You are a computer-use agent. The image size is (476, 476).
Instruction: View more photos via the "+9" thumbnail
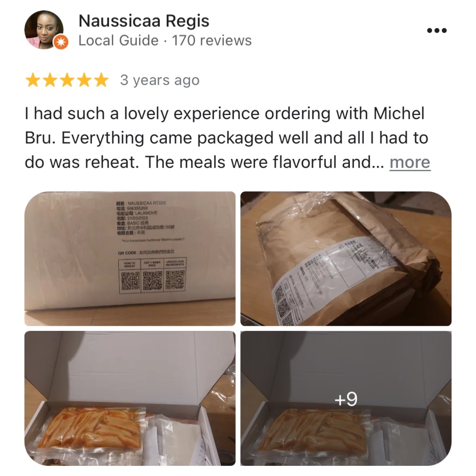tap(346, 398)
